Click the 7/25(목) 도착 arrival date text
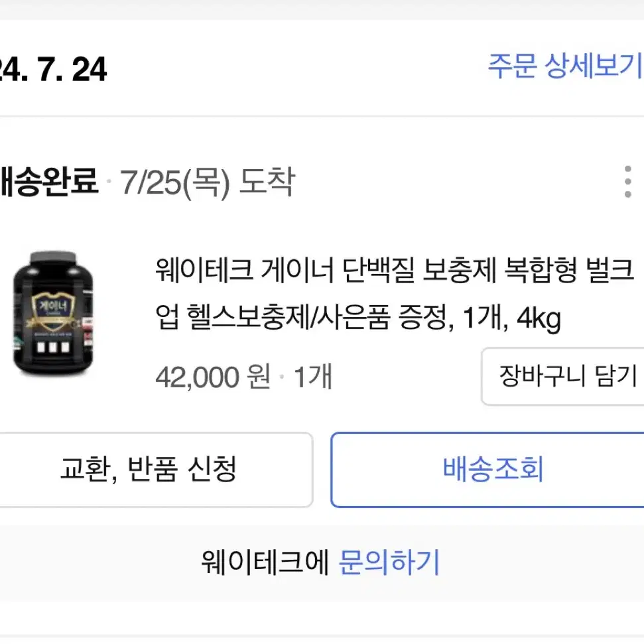This screenshot has height=644, width=644. pos(207,182)
